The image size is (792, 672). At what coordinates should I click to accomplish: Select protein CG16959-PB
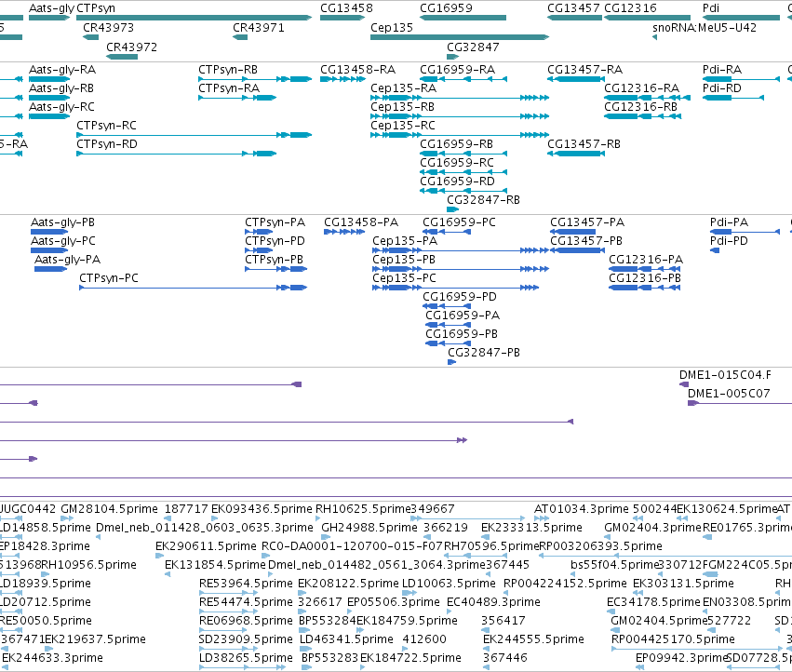tap(462, 333)
